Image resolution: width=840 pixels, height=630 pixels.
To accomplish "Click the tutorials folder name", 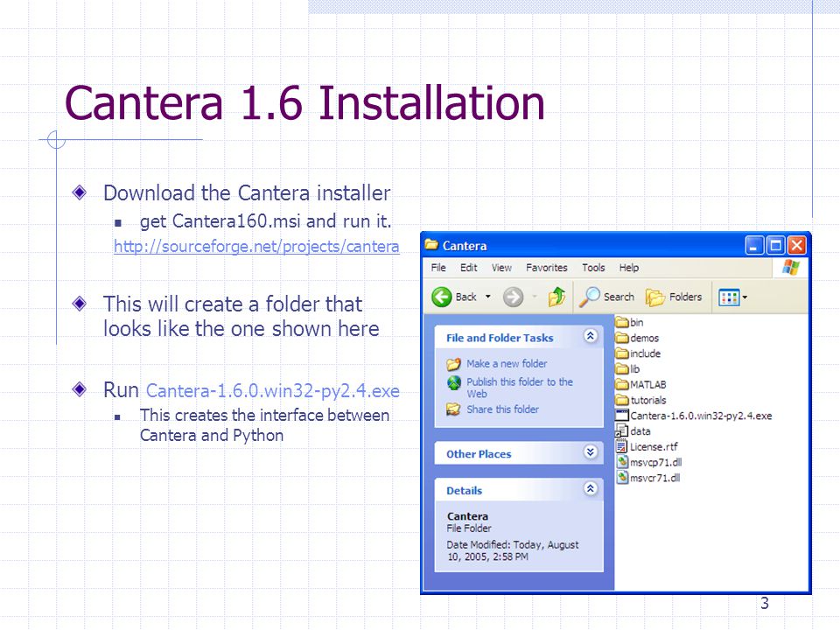I will [648, 400].
